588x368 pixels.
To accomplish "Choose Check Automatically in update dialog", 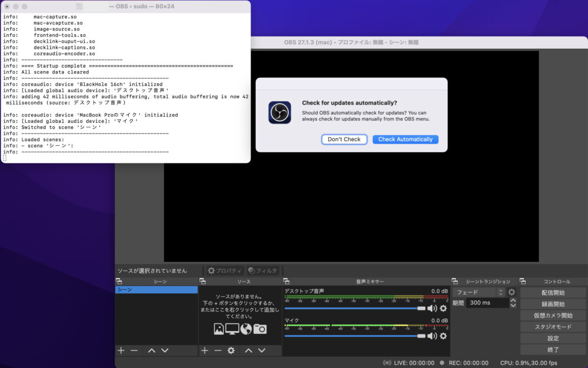I will [x=405, y=139].
